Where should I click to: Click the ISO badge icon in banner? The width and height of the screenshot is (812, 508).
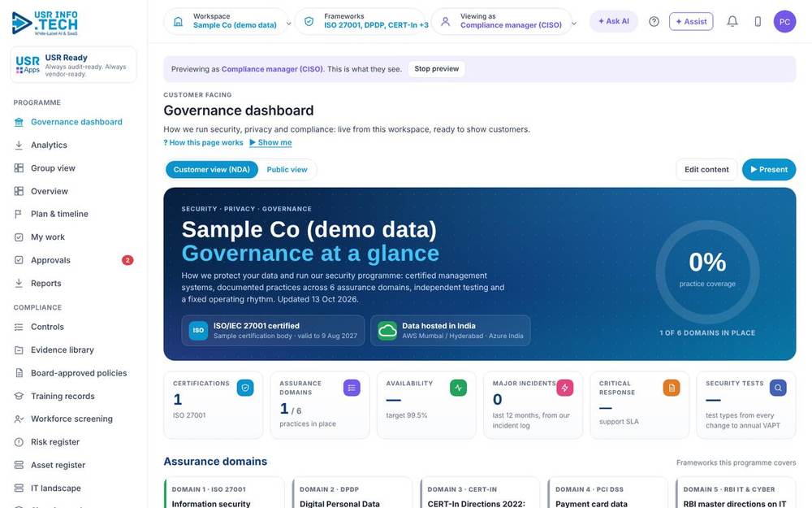click(198, 330)
